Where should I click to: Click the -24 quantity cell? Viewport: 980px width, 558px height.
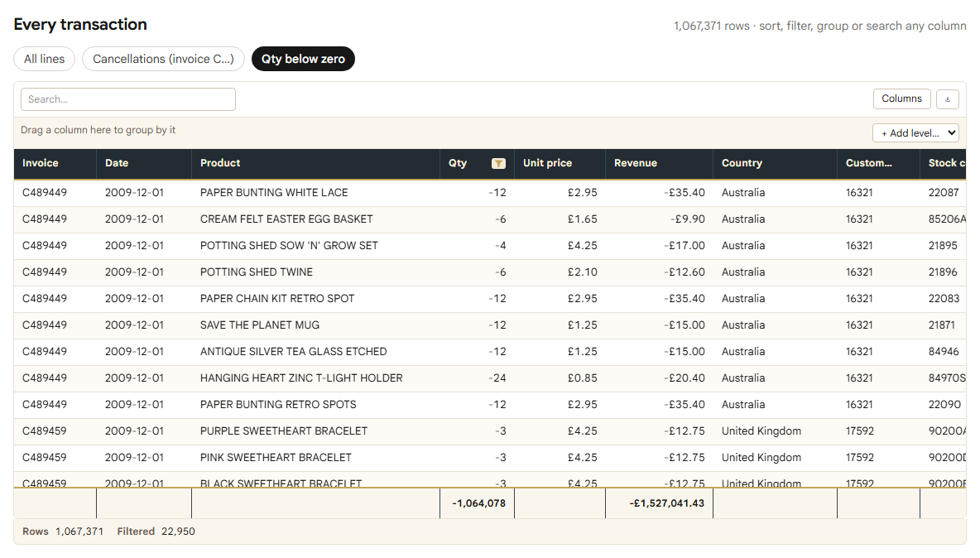point(478,378)
